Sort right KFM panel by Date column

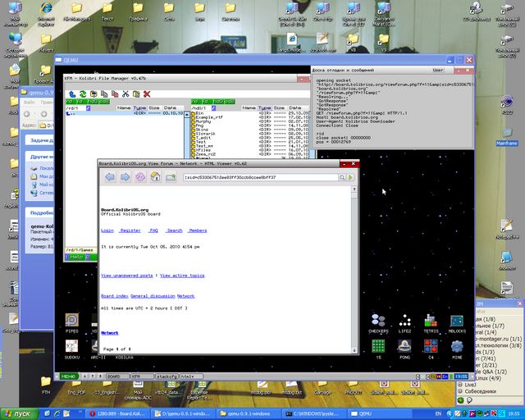pos(295,107)
